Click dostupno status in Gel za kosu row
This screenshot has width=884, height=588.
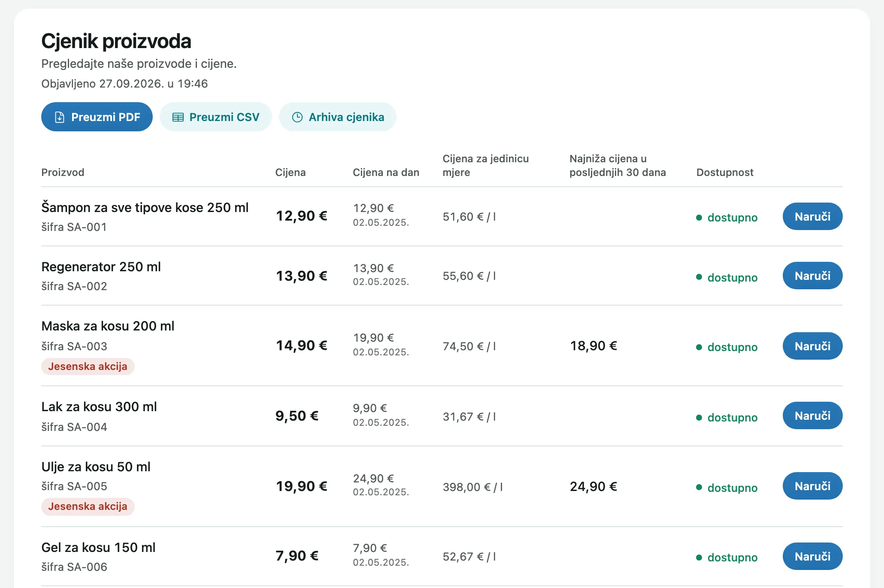[x=727, y=558]
